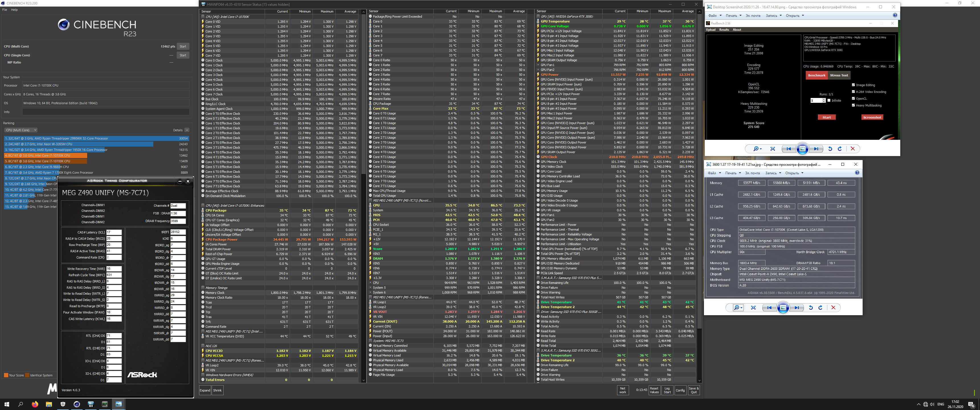The width and height of the screenshot is (980, 410).
Task: Expand the Details dropdown in Cinebench ranking
Action: click(x=186, y=130)
